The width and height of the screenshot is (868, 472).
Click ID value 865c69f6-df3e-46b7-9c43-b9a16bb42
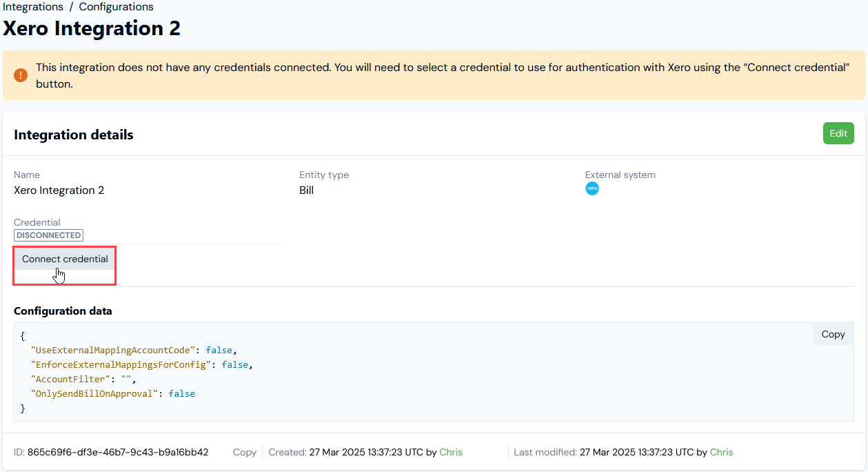click(118, 452)
